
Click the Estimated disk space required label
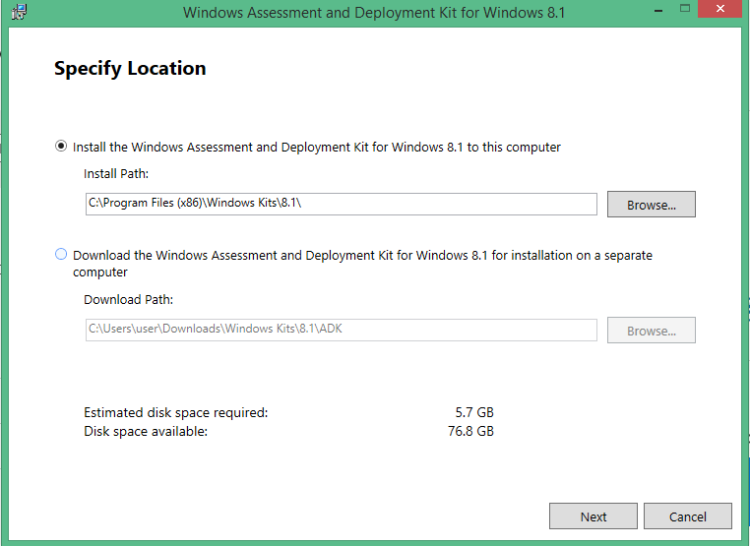tap(176, 412)
